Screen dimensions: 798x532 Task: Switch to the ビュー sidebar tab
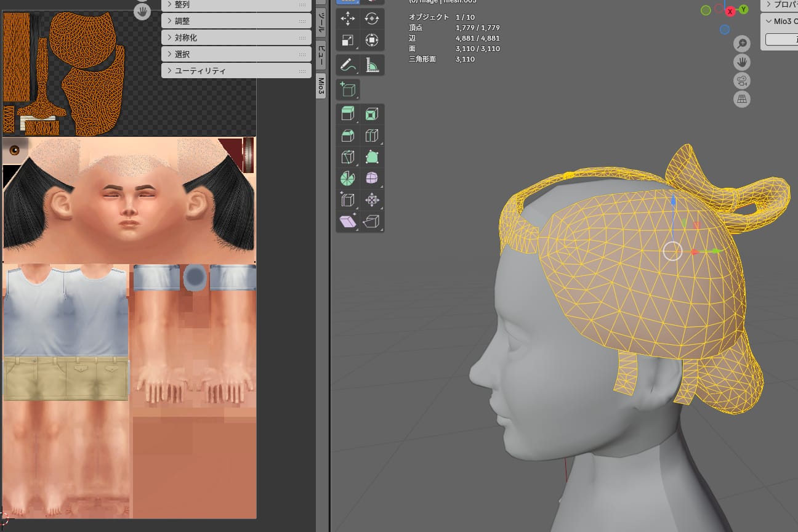[x=321, y=55]
